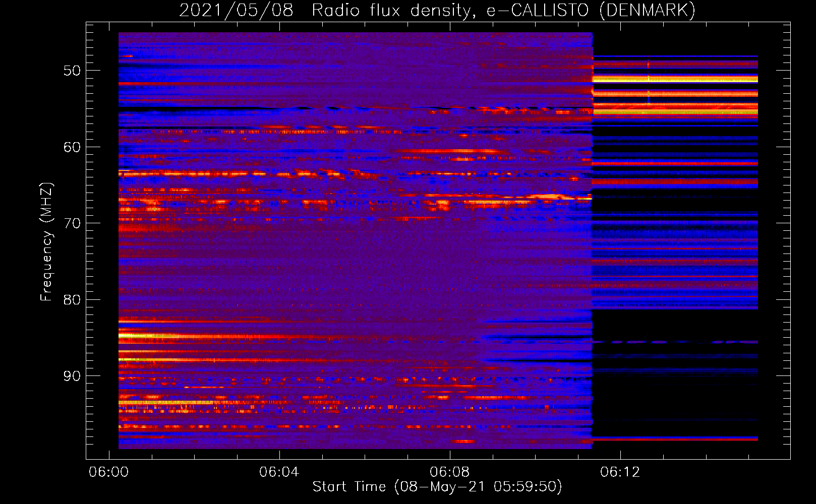The height and width of the screenshot is (504, 816).
Task: Click the 90 MHz frequency tick label
Action: [72, 376]
